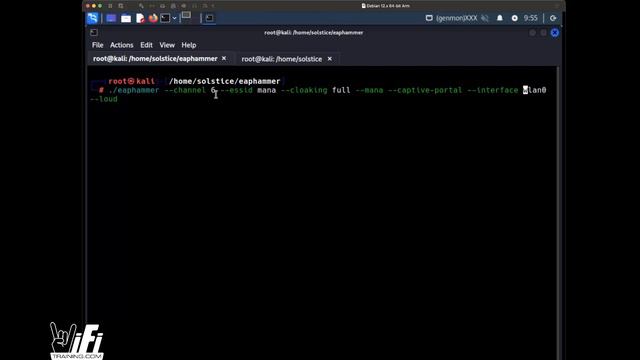Click wlan0 in the command

[x=535, y=90]
